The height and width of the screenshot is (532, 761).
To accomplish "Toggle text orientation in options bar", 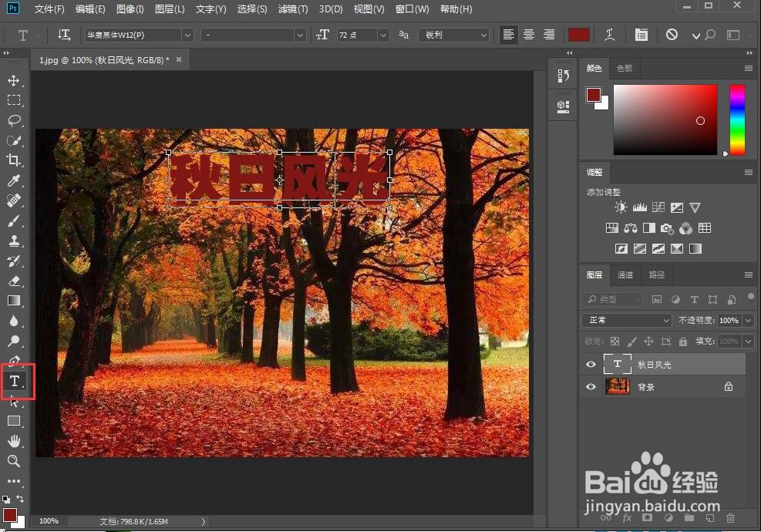I will (63, 35).
